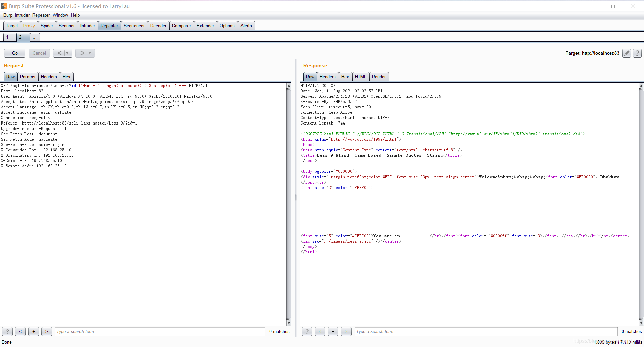Switch to the Alerts tool tab
The height and width of the screenshot is (347, 644).
pyautogui.click(x=246, y=26)
